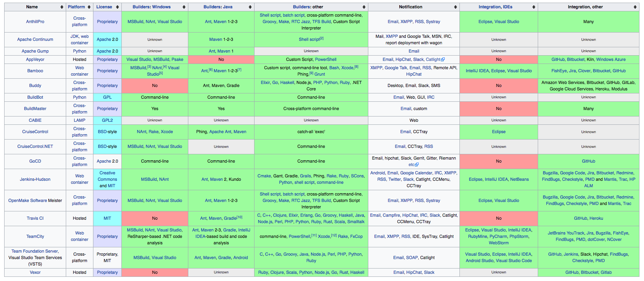This screenshot has height=281, width=644.
Task: Open the Team Foundation Server link
Action: coord(35,251)
